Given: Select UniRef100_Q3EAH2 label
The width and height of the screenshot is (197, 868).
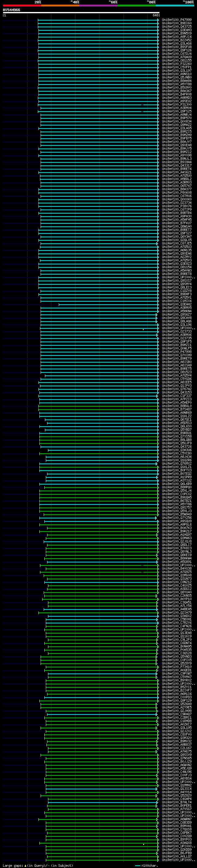Looking at the screenshot, I should point(177,304).
